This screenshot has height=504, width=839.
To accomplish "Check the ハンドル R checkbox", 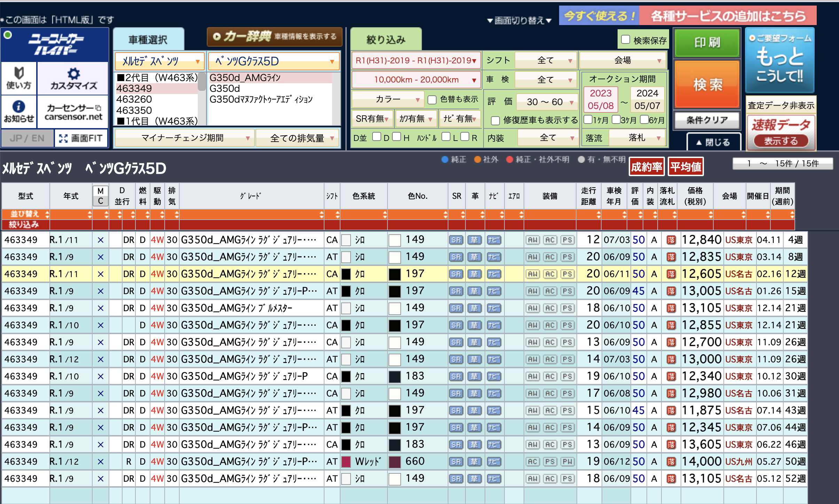I will pyautogui.click(x=465, y=137).
